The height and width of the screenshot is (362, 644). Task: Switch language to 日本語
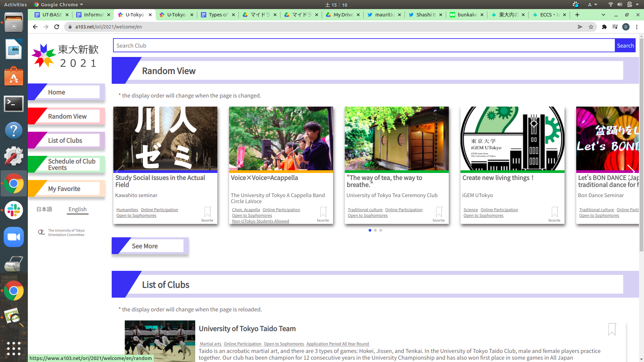44,209
